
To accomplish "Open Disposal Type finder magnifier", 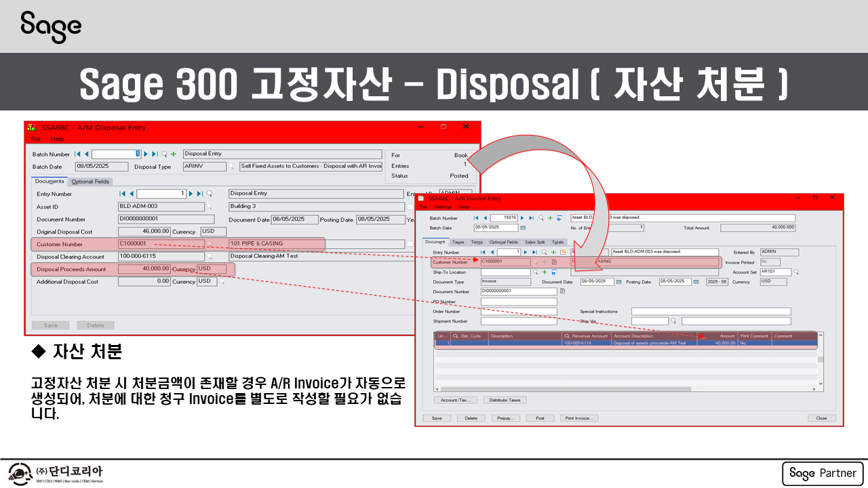I will 231,166.
